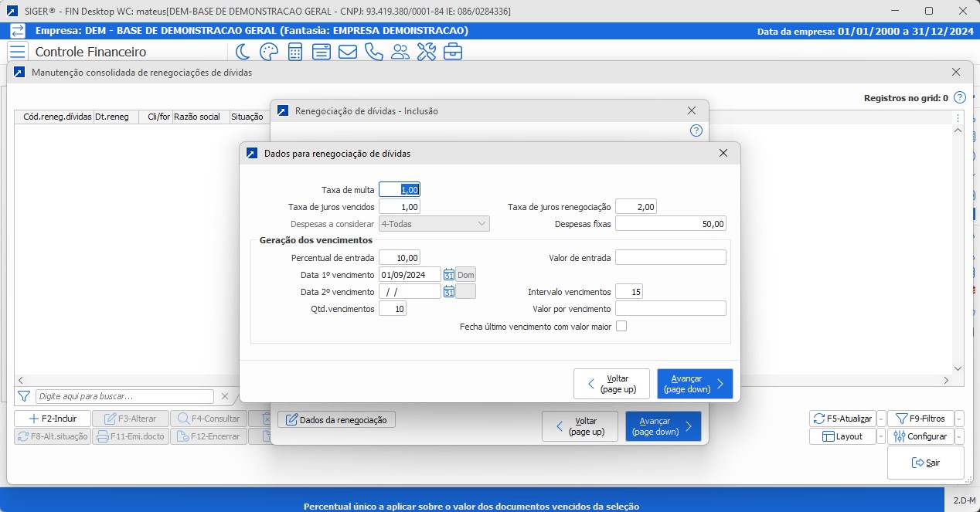
Task: Click the envelope mail icon
Action: pos(348,52)
